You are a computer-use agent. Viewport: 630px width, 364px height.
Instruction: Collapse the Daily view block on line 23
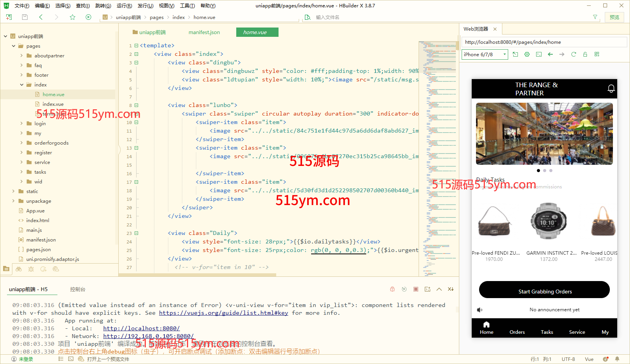pos(137,233)
